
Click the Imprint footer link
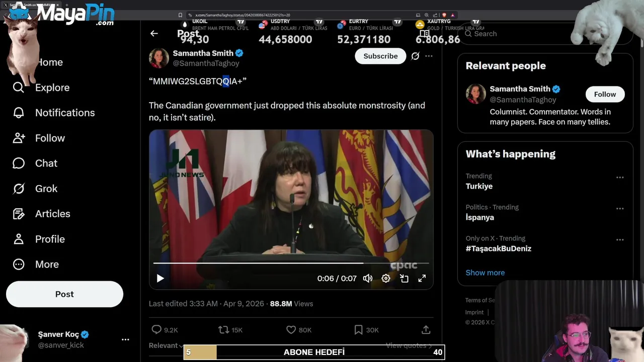pos(474,312)
